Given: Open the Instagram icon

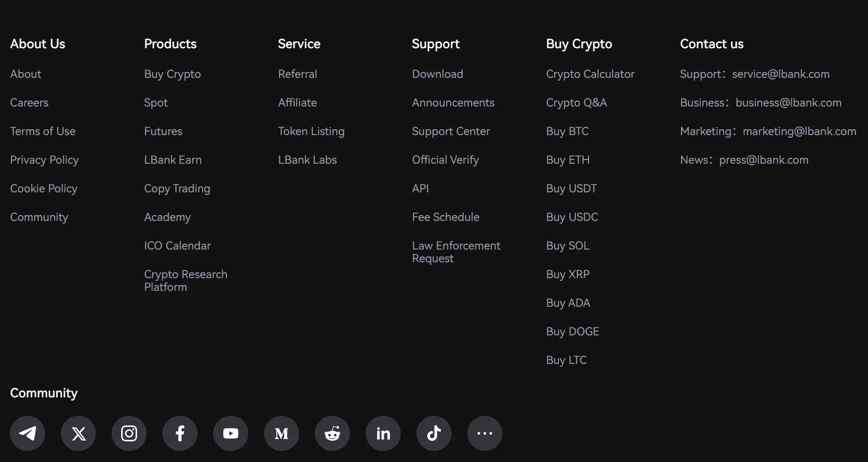Looking at the screenshot, I should 129,433.
